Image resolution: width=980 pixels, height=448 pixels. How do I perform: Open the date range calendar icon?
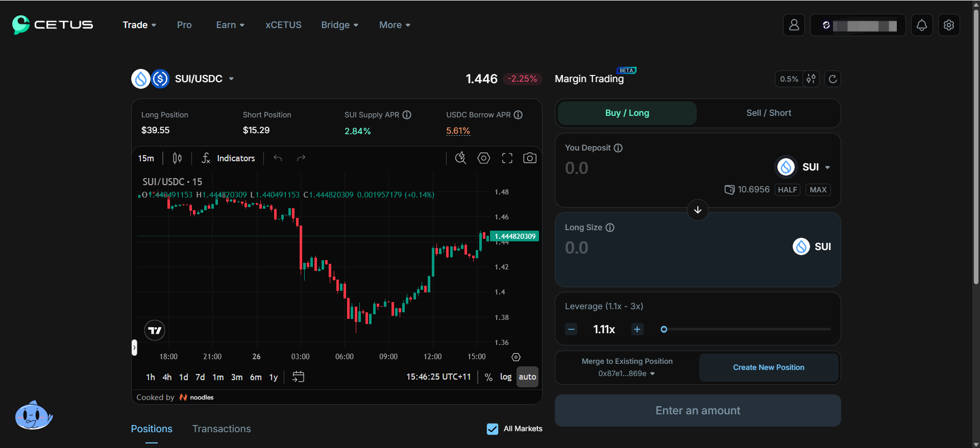point(298,377)
